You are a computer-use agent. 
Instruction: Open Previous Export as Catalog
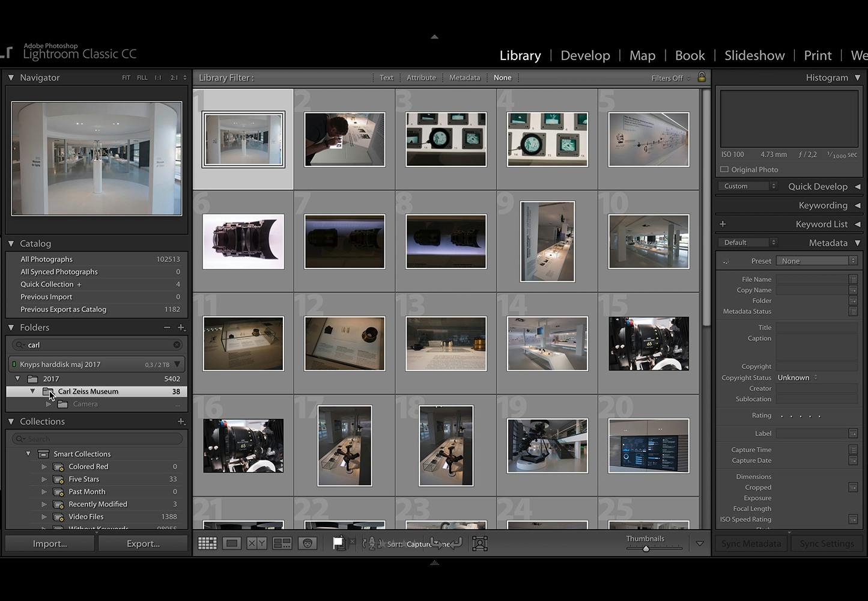pyautogui.click(x=96, y=310)
